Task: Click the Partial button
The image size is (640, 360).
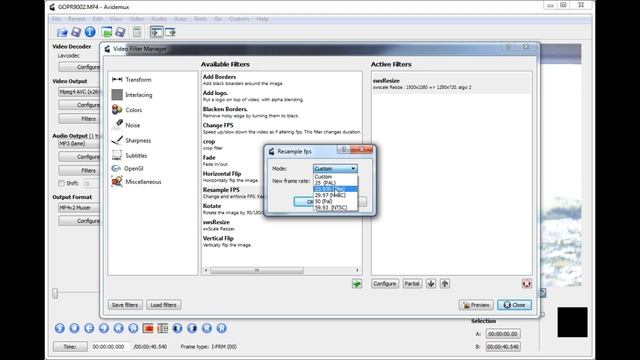Action: 412,284
